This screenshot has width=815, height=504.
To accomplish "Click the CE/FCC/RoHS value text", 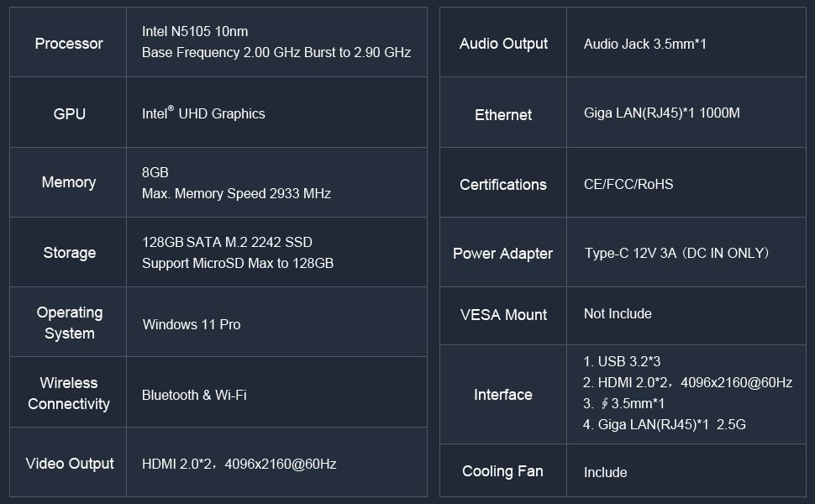I will [x=628, y=184].
